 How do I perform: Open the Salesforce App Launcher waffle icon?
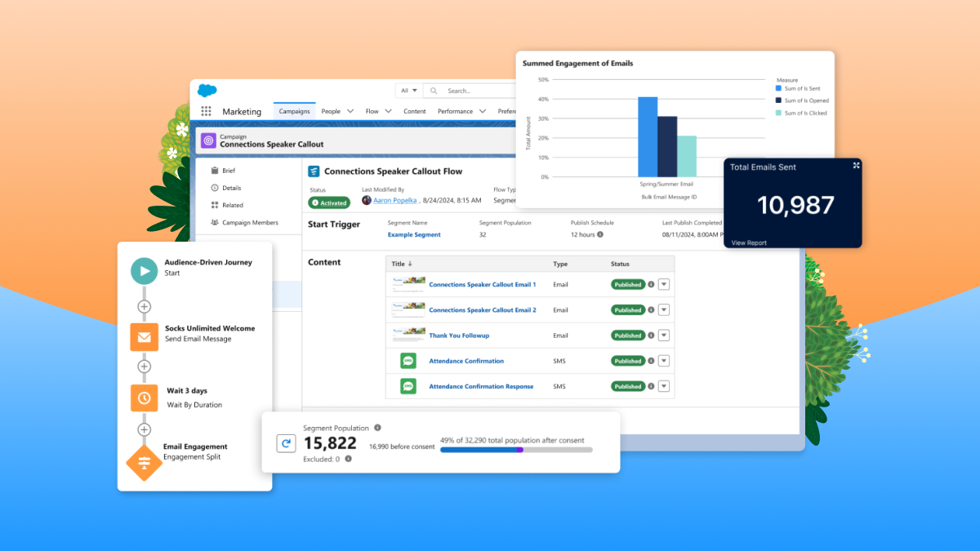pyautogui.click(x=207, y=110)
